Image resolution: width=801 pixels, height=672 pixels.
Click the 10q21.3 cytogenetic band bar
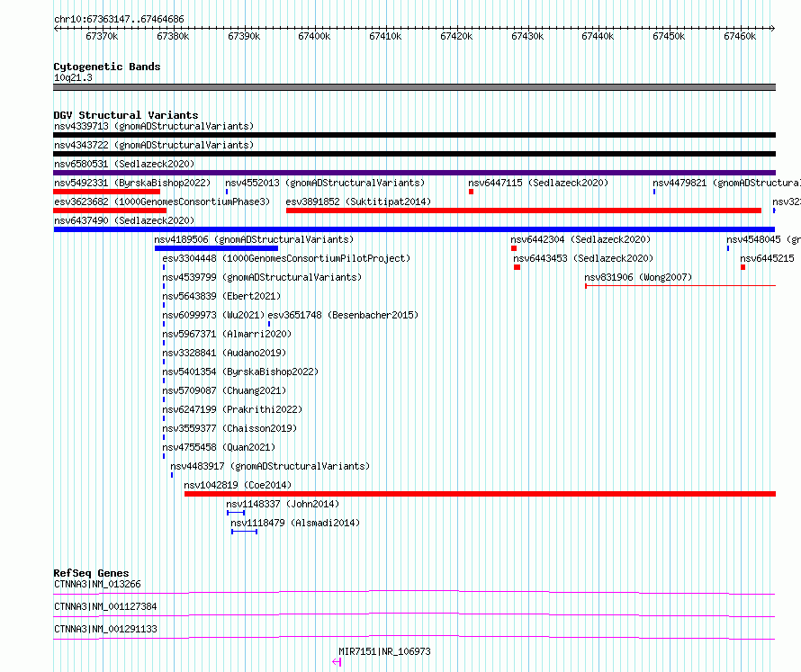pyautogui.click(x=414, y=87)
